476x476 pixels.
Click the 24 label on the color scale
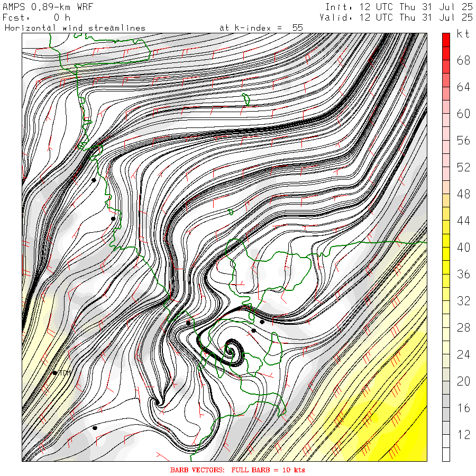463,354
